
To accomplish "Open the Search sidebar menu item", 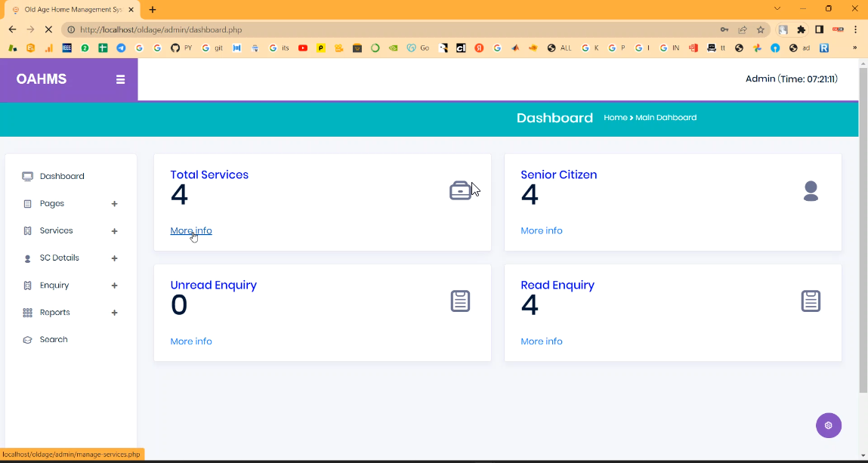I will click(x=54, y=340).
